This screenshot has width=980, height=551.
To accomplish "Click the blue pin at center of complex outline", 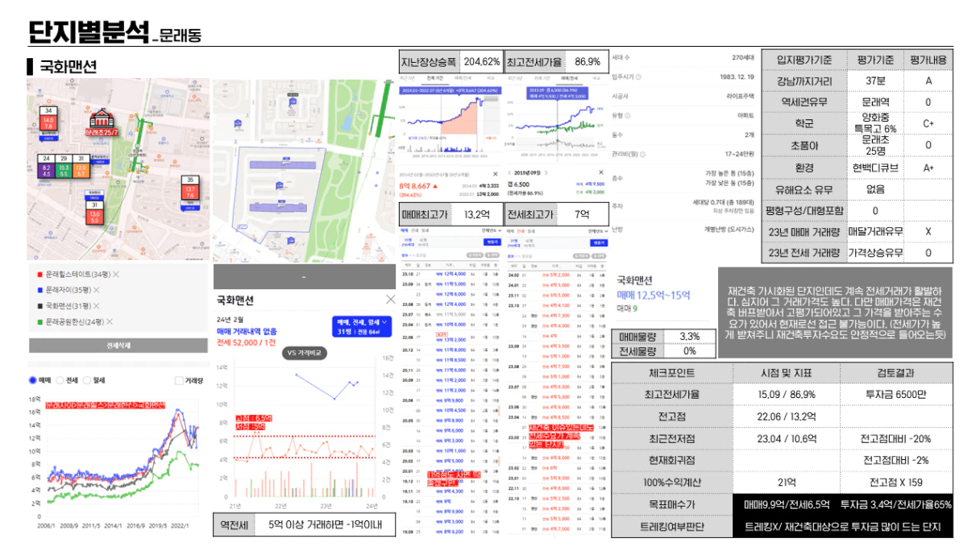I will point(279,185).
